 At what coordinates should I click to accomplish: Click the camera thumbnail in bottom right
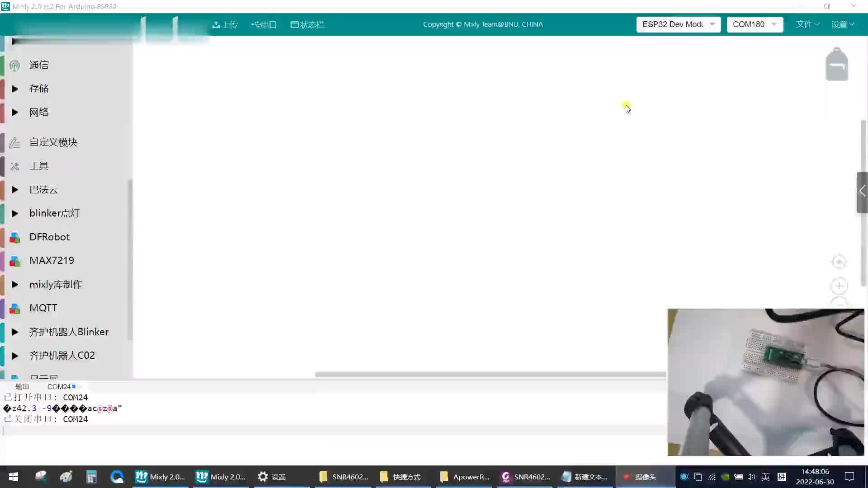point(768,381)
